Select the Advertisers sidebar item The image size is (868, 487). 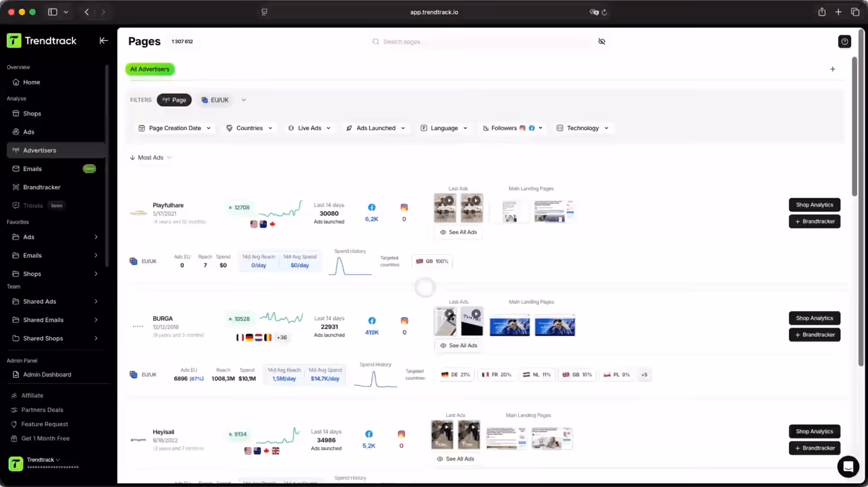coord(56,150)
